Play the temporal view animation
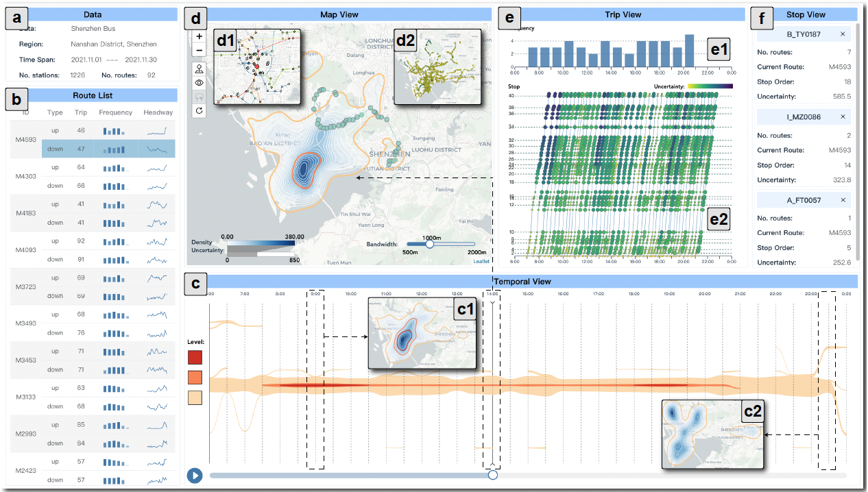The height and width of the screenshot is (492, 868). [195, 475]
